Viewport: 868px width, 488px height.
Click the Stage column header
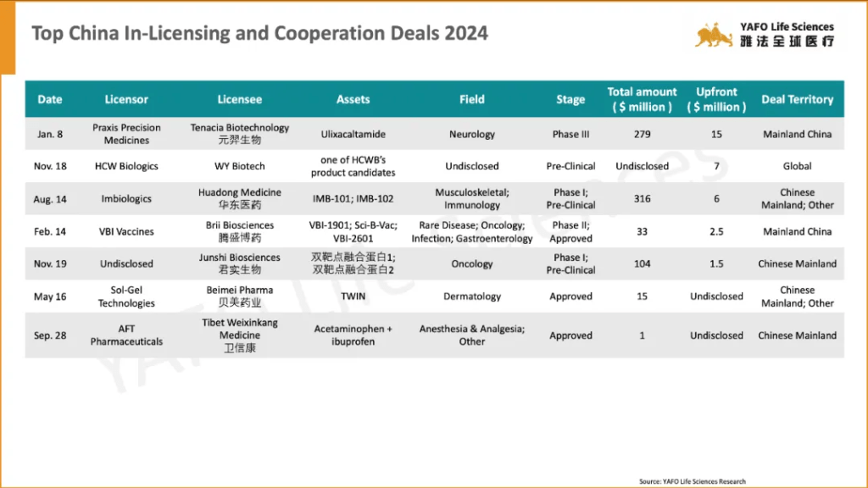(570, 99)
